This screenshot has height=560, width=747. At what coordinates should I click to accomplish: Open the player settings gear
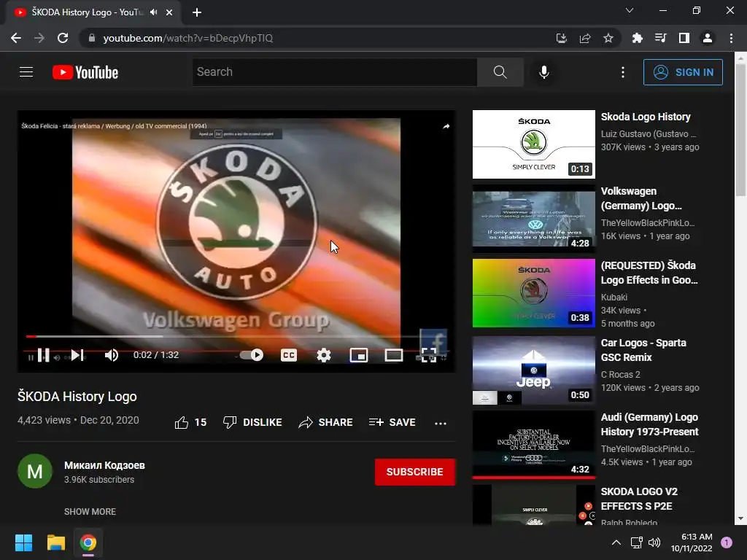coord(324,355)
